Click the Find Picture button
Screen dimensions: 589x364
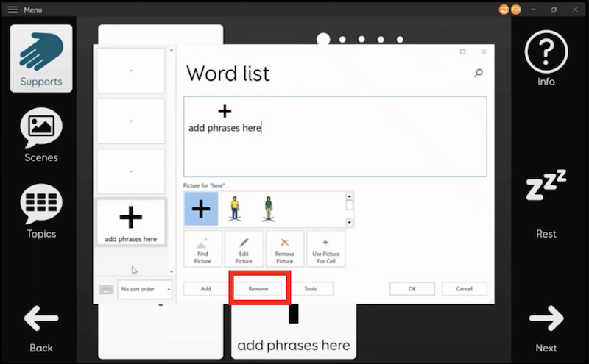[x=202, y=249]
